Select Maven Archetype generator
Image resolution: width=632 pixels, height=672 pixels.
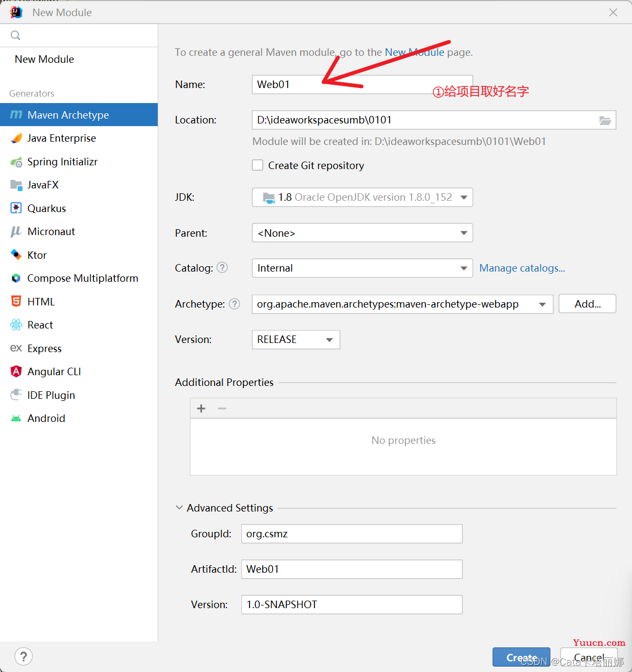79,115
